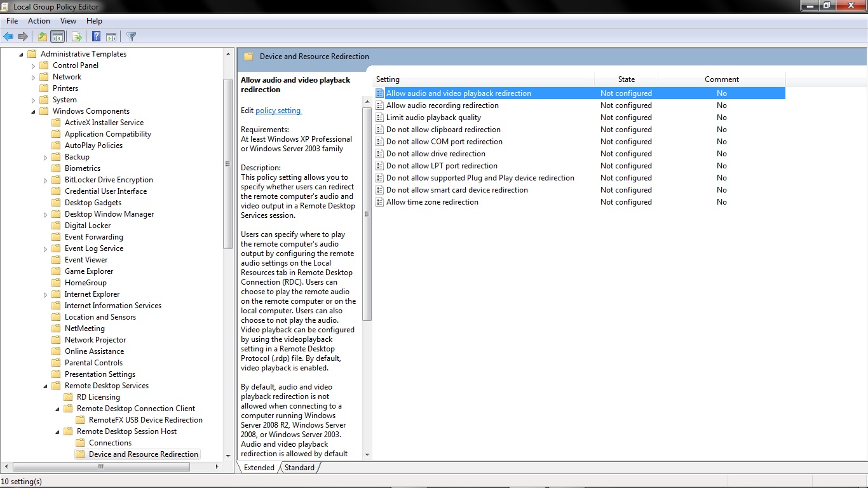
Task: Click policy icon for LPT port redirection
Action: [380, 166]
